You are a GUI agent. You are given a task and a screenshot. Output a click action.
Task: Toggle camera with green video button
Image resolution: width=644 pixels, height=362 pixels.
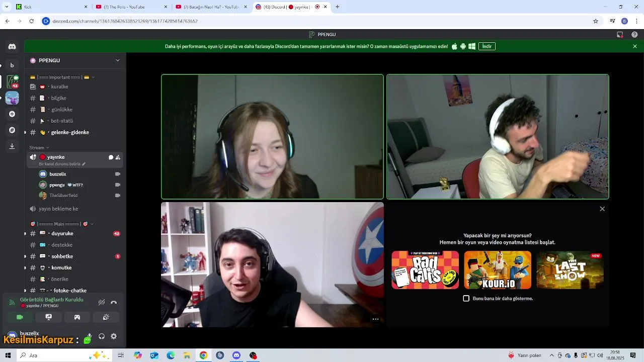[x=20, y=317]
